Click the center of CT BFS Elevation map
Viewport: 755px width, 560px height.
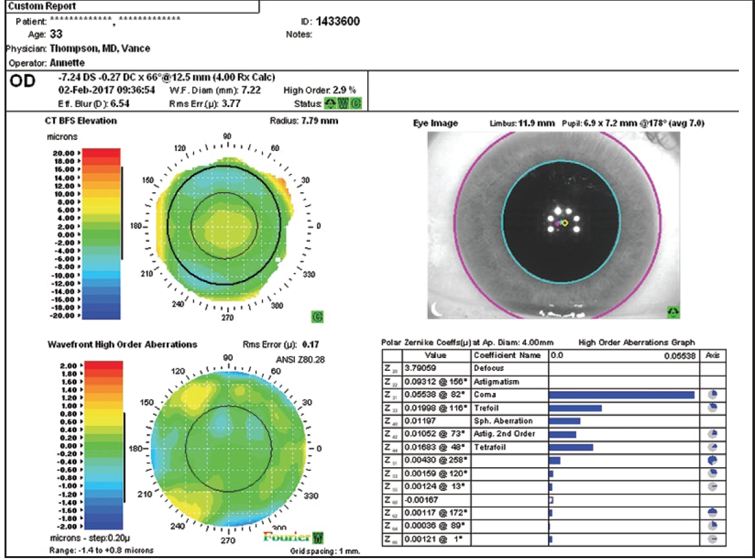tap(224, 226)
